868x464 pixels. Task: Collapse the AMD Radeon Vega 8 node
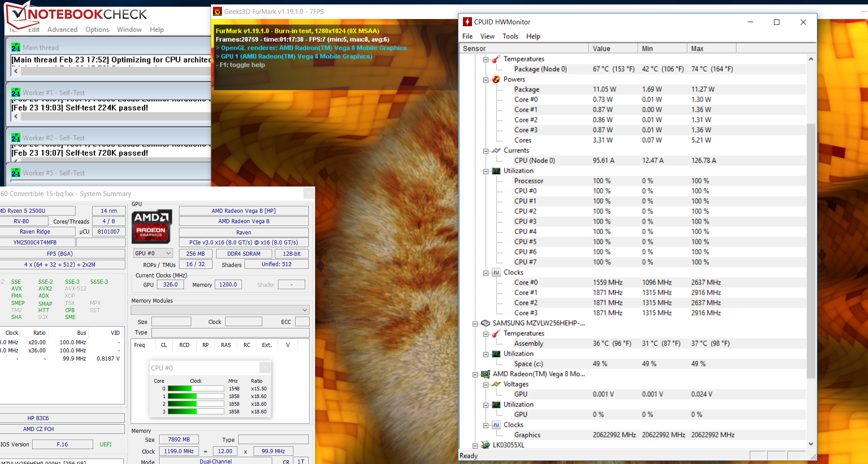coord(475,375)
